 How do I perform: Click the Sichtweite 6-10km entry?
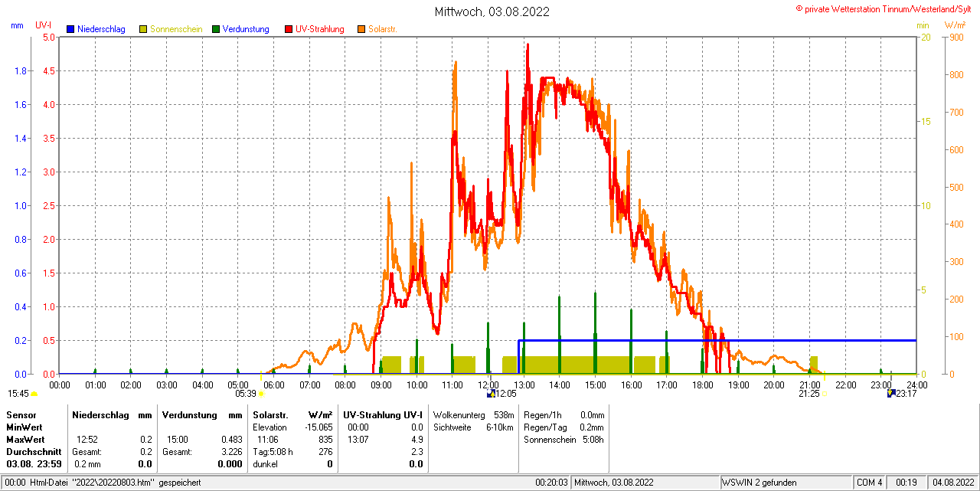473,427
